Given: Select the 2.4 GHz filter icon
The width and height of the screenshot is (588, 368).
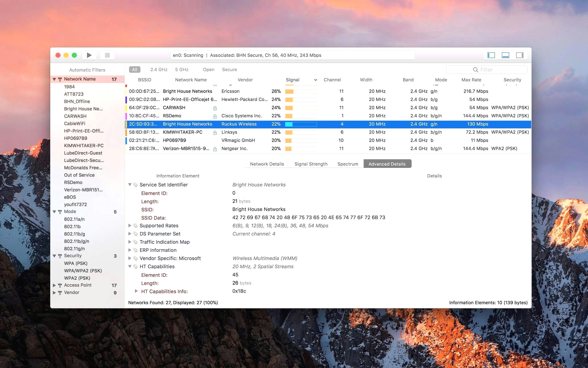Looking at the screenshot, I should [159, 69].
